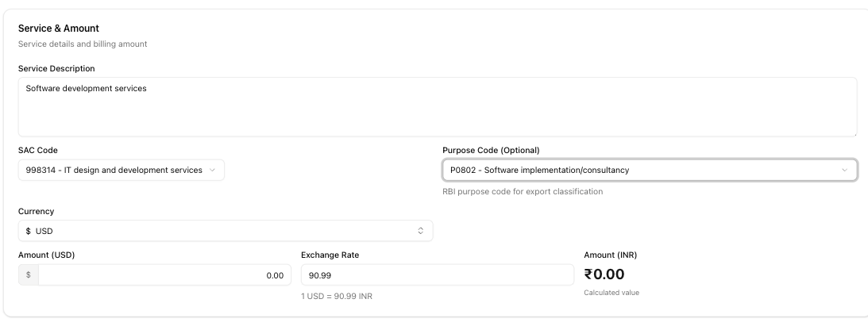The height and width of the screenshot is (326, 868).
Task: Click the "Service & Amount" section heading
Action: 59,29
